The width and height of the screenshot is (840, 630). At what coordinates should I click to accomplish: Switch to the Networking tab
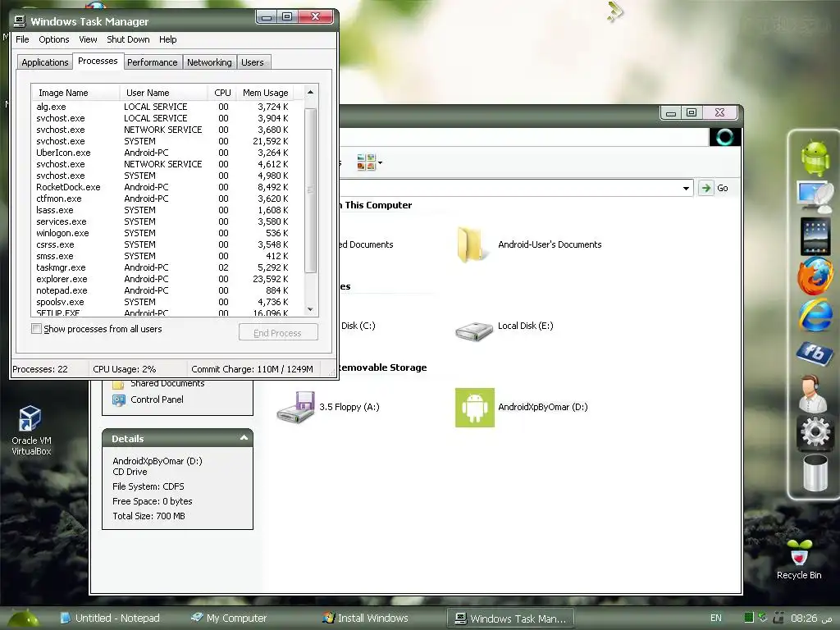[x=209, y=62]
